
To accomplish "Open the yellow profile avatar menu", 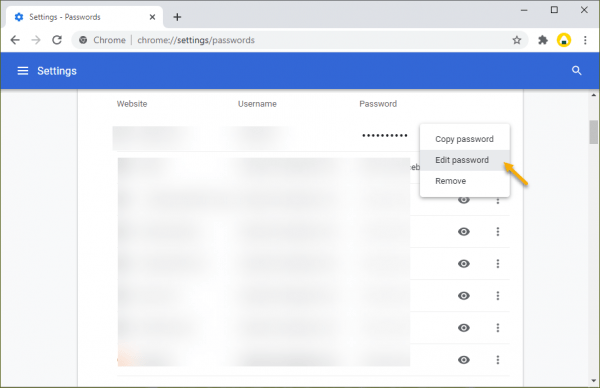I will click(564, 40).
